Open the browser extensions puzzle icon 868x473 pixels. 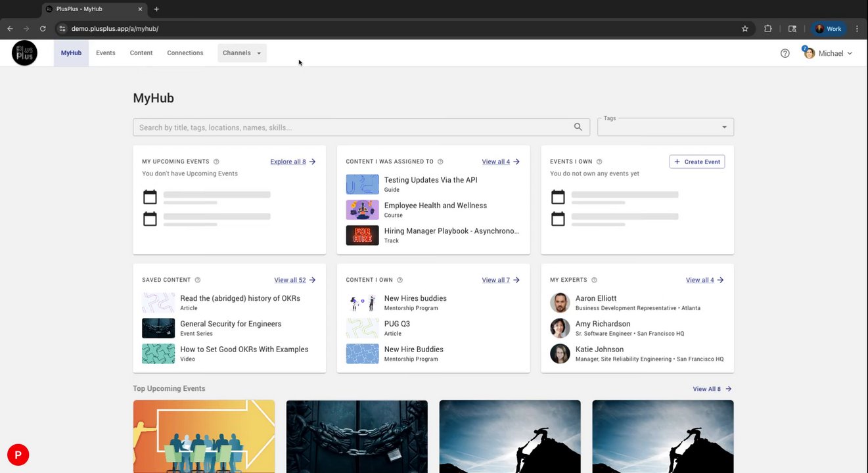tap(768, 29)
